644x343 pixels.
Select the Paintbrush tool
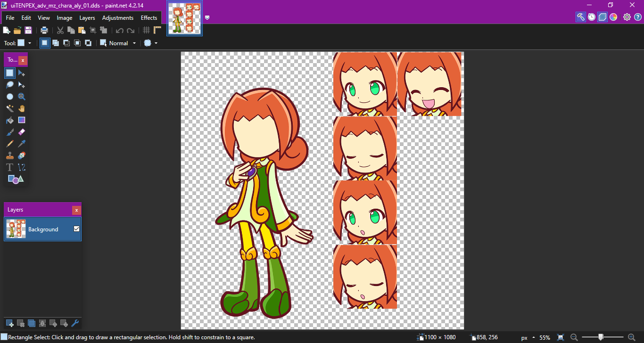(x=10, y=132)
